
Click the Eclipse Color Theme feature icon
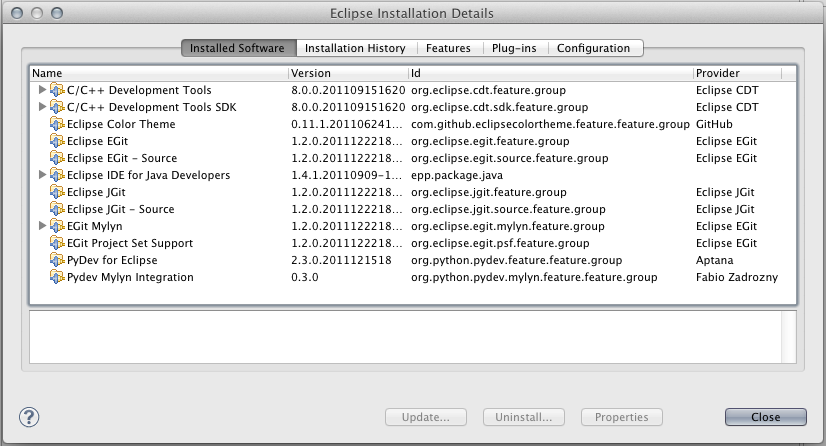pyautogui.click(x=57, y=124)
